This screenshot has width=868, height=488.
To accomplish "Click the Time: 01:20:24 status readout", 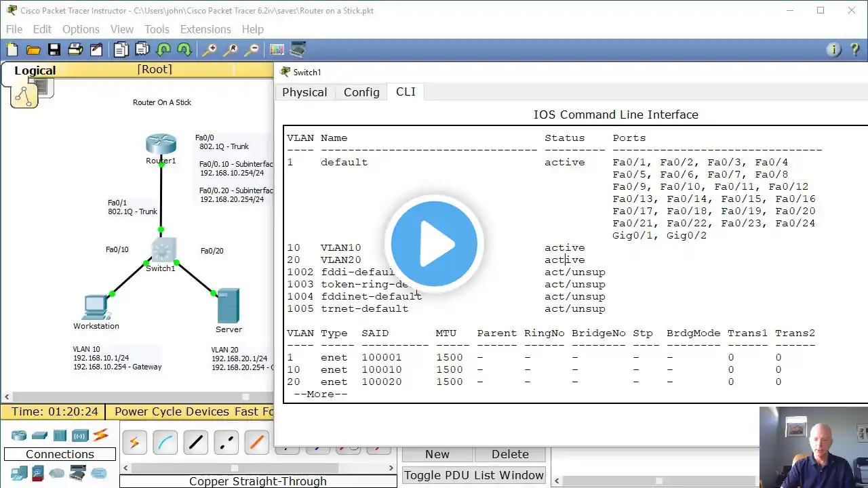I will (x=55, y=411).
